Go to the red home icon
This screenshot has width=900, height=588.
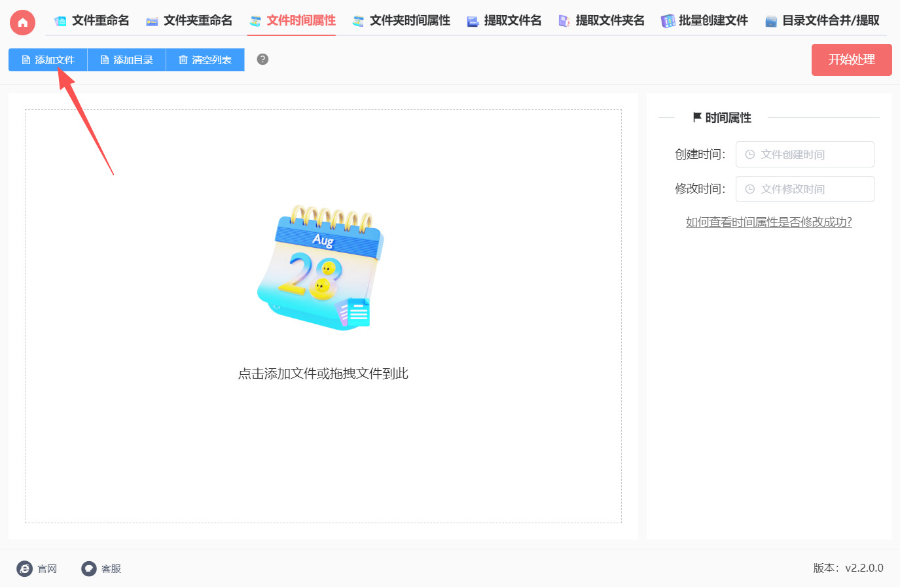tap(22, 22)
